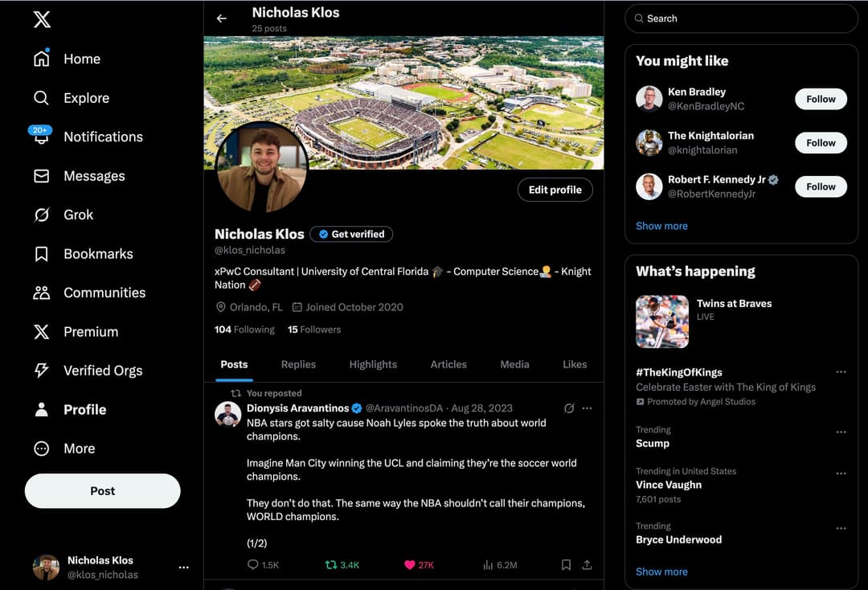This screenshot has height=590, width=868.
Task: Click the Search input field
Action: pos(741,18)
